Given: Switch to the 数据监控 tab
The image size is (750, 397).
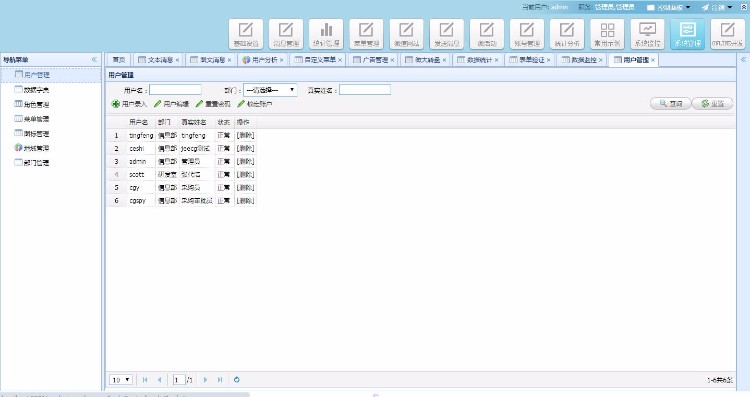Looking at the screenshot, I should pos(581,60).
